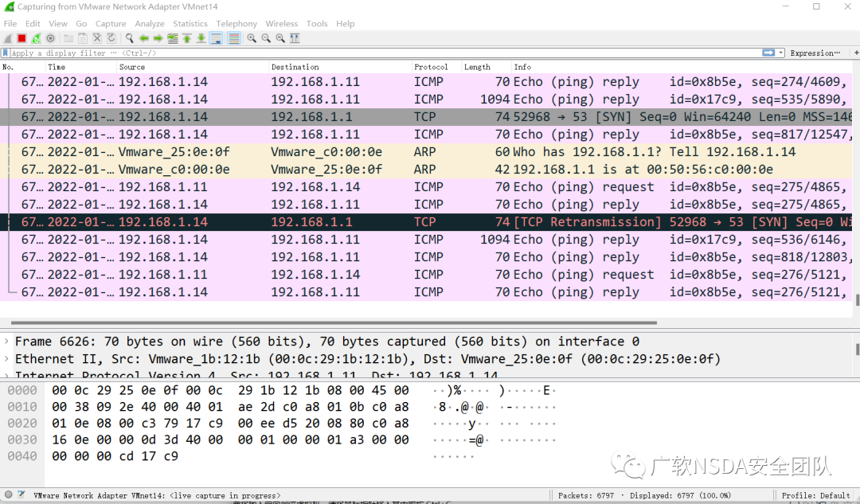Open the Edit menu
Screen dimensions: 860x504
(x=33, y=24)
